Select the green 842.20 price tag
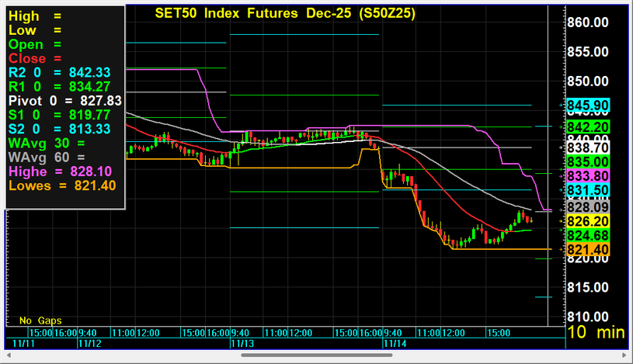The height and width of the screenshot is (364, 633). (x=587, y=127)
